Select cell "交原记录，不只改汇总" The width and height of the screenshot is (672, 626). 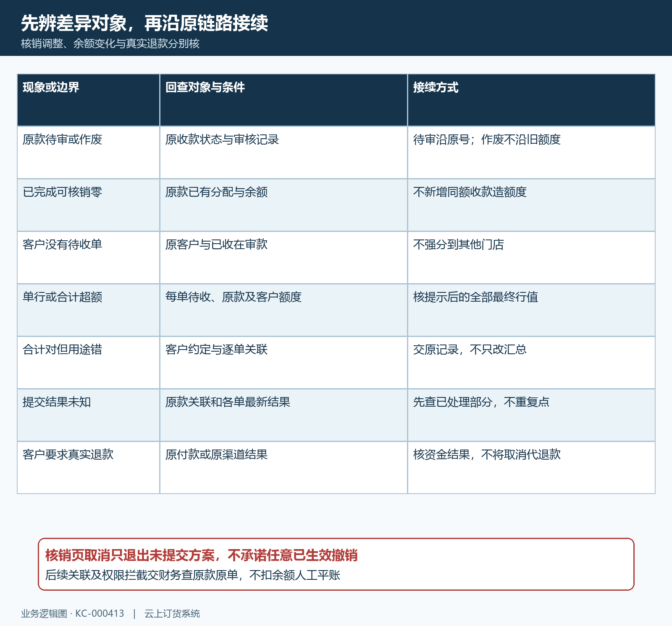coord(531,363)
